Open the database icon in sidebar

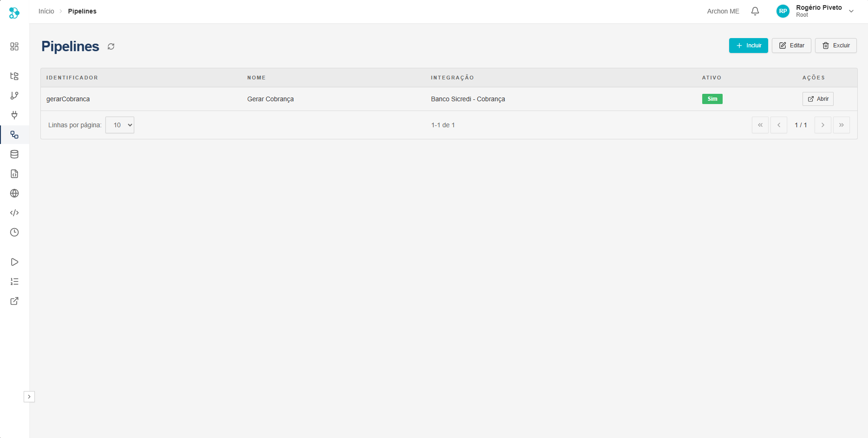(14, 154)
